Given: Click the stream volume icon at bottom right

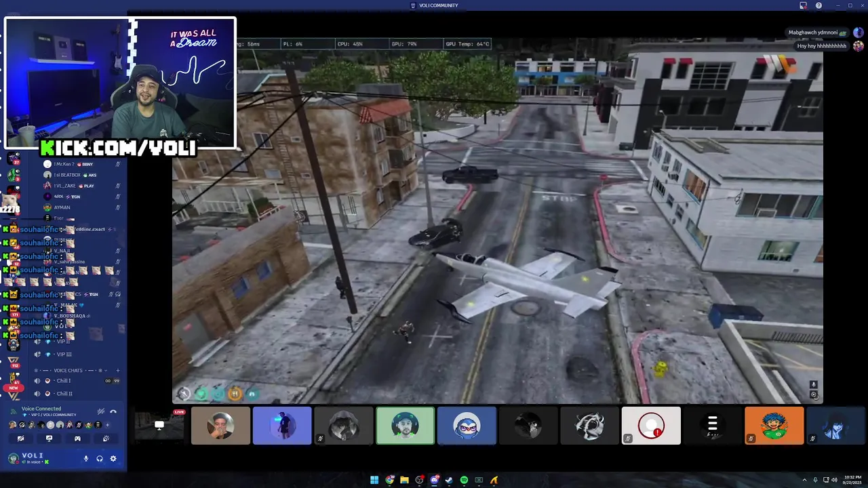Looking at the screenshot, I should click(x=814, y=385).
